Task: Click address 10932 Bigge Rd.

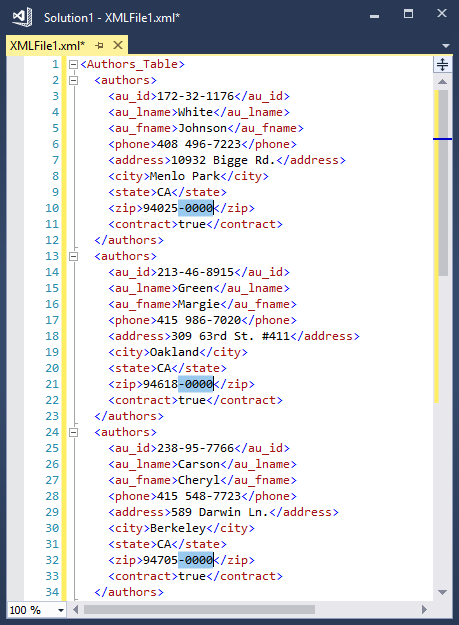Action: coord(223,160)
